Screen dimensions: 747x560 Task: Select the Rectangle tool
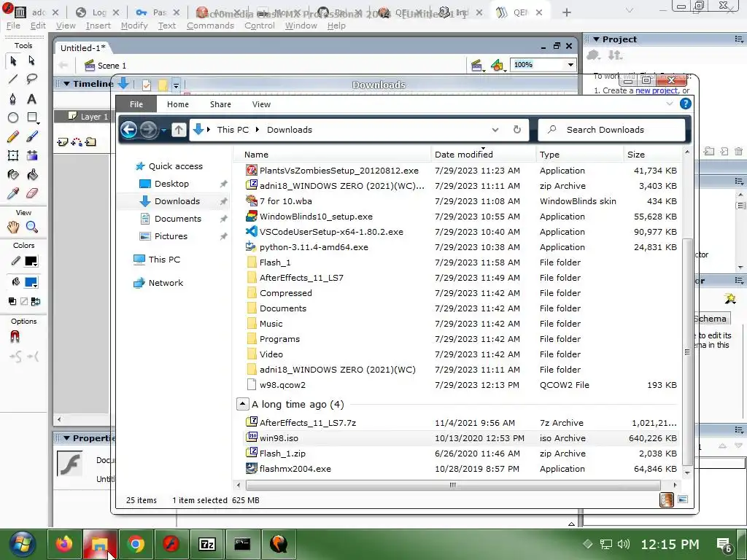tap(32, 117)
